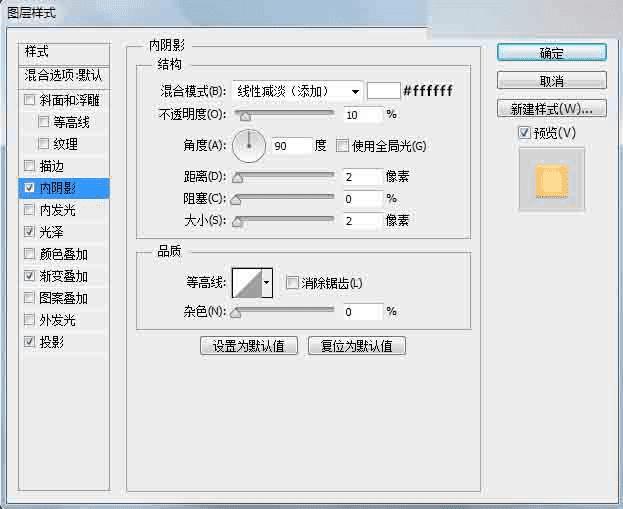Focus the 阻塞 choke value field
Screen dimensions: 623x509
(364, 198)
